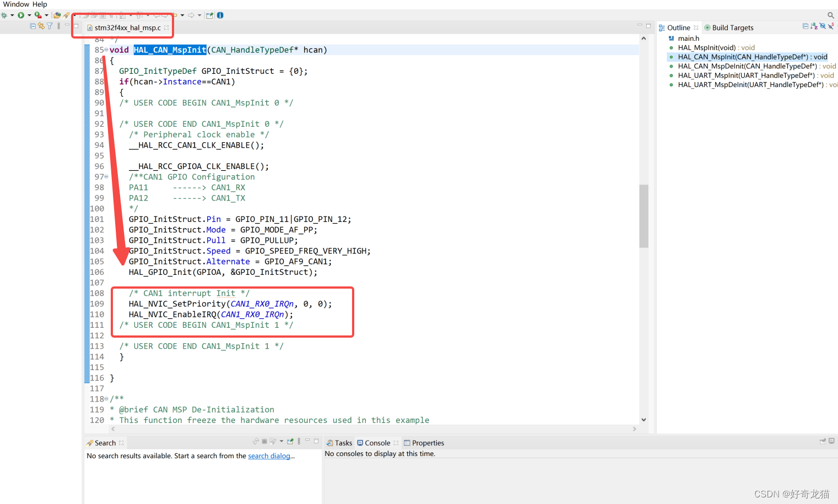Collapse the comment fold at line 118
This screenshot has height=504, width=838.
[106, 399]
